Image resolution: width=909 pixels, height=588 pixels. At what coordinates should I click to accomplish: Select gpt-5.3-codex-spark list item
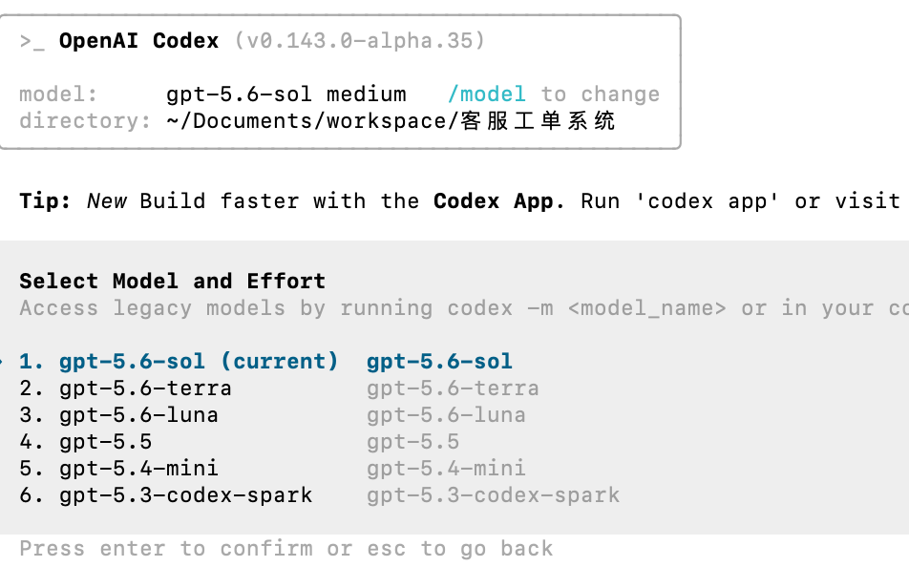point(166,495)
